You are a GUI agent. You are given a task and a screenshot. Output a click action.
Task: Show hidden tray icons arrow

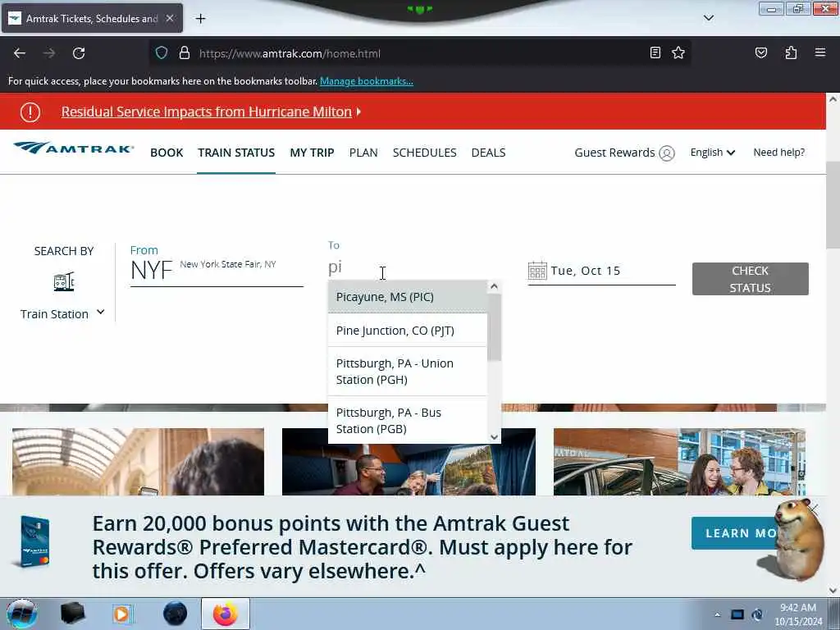(x=717, y=614)
